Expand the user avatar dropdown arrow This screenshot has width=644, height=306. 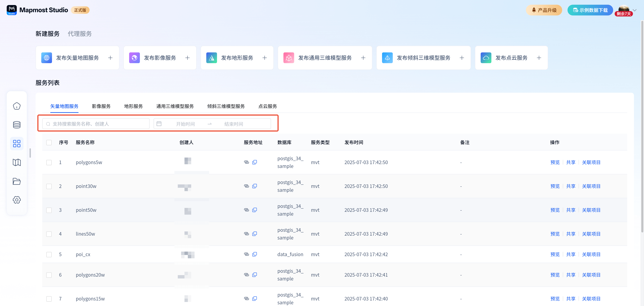[634, 10]
